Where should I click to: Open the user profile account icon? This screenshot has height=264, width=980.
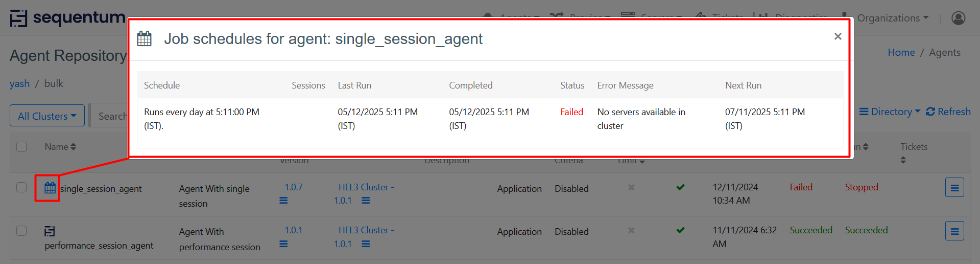coord(958,18)
